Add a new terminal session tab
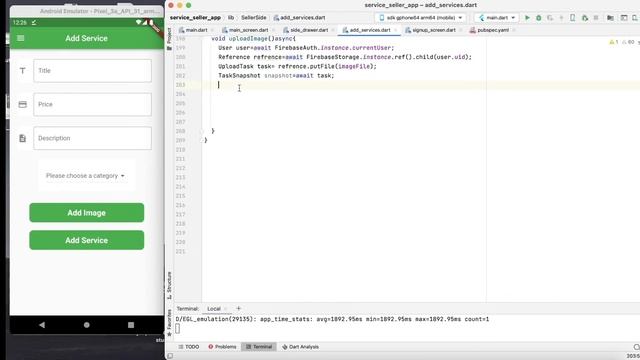 [238, 309]
